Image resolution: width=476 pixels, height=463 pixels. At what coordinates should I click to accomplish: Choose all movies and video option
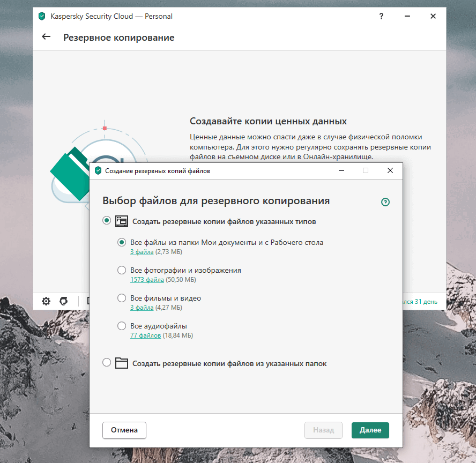click(122, 298)
